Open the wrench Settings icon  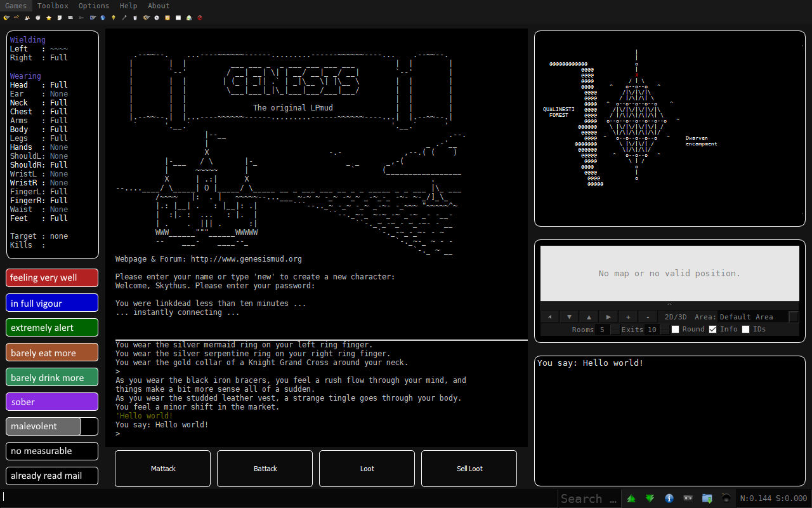pyautogui.click(x=124, y=18)
